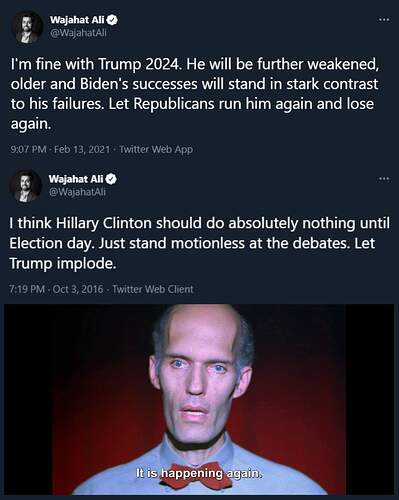
Task: Open the more options menu on the Hillary Clinton tweet
Action: pos(384,179)
